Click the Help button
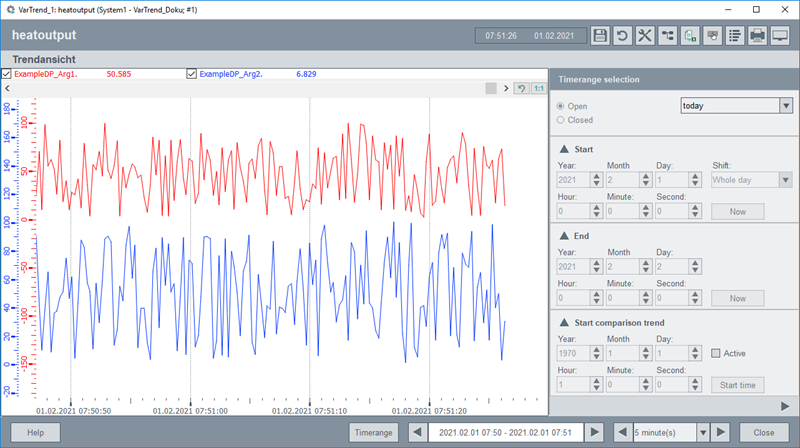The image size is (800, 448). coord(36,432)
